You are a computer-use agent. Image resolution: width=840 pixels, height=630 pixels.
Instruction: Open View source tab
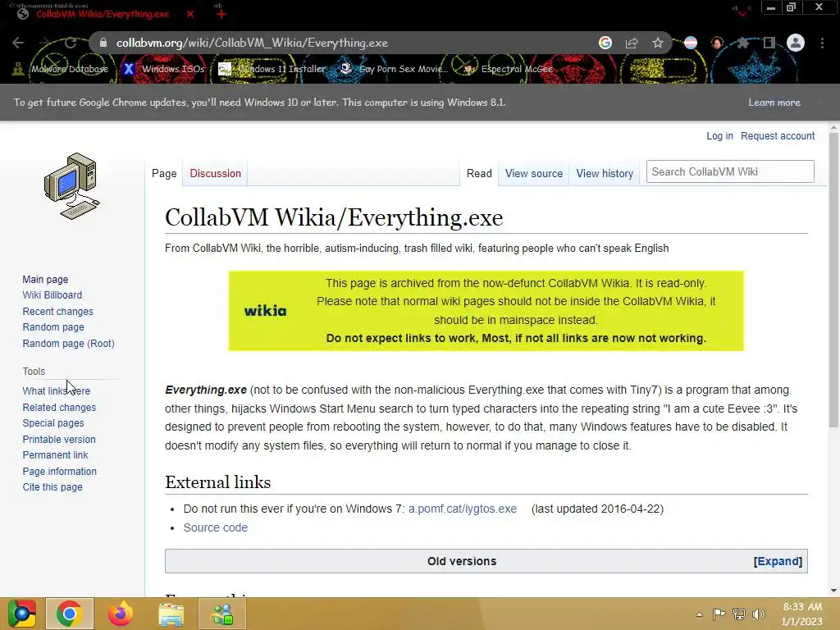coord(533,174)
